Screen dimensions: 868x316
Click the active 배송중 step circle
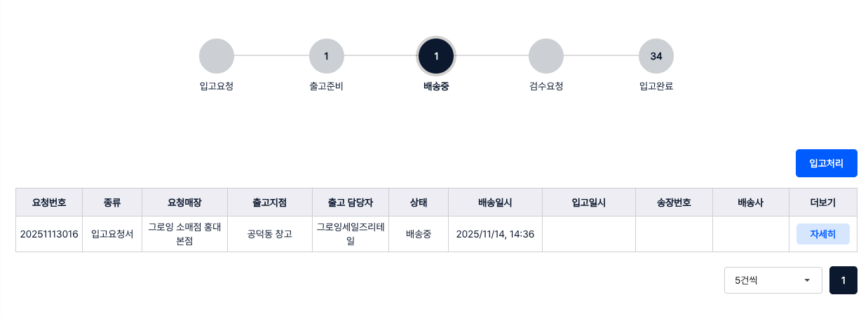pyautogui.click(x=436, y=56)
